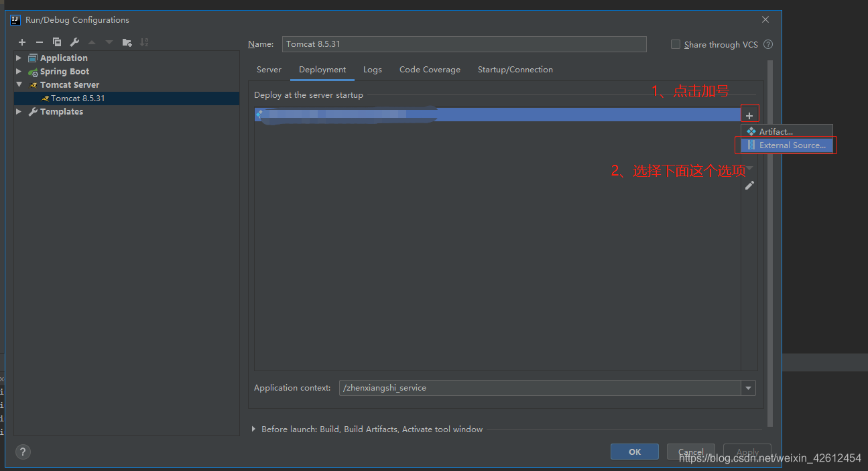This screenshot has height=471, width=868.
Task: Click the bottom-left help question mark button
Action: click(x=23, y=452)
